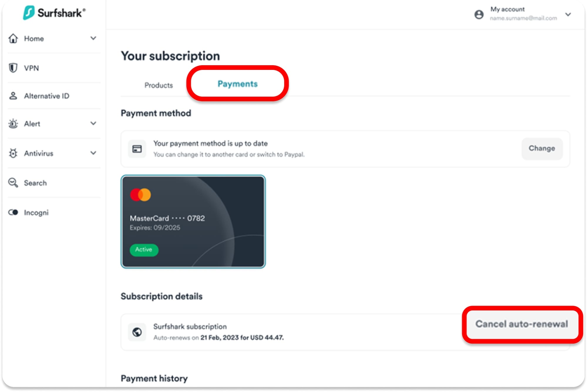Expand the Alert section chevron
This screenshot has height=392, width=587.
click(x=93, y=123)
